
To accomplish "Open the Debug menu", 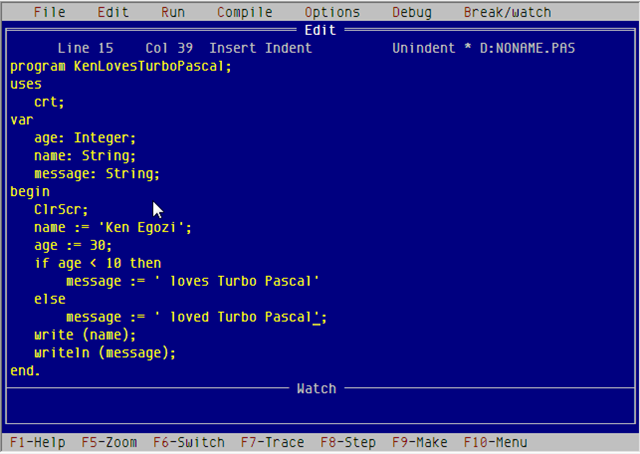I will click(x=412, y=12).
